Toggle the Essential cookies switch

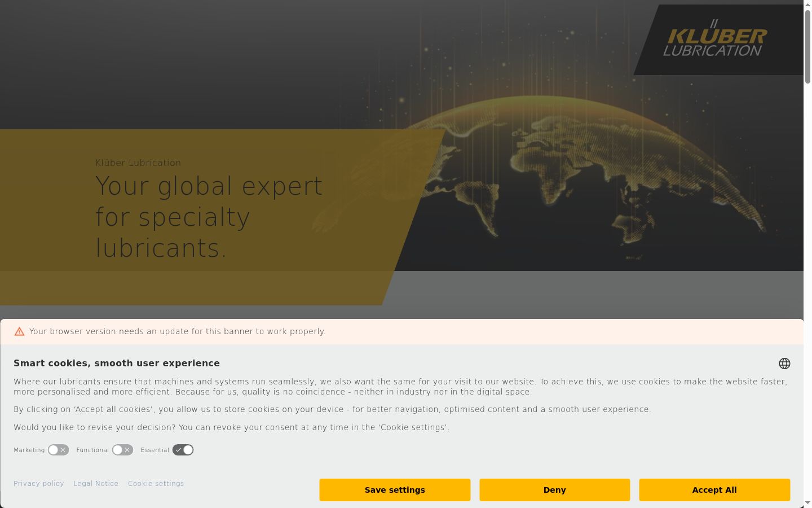point(183,450)
